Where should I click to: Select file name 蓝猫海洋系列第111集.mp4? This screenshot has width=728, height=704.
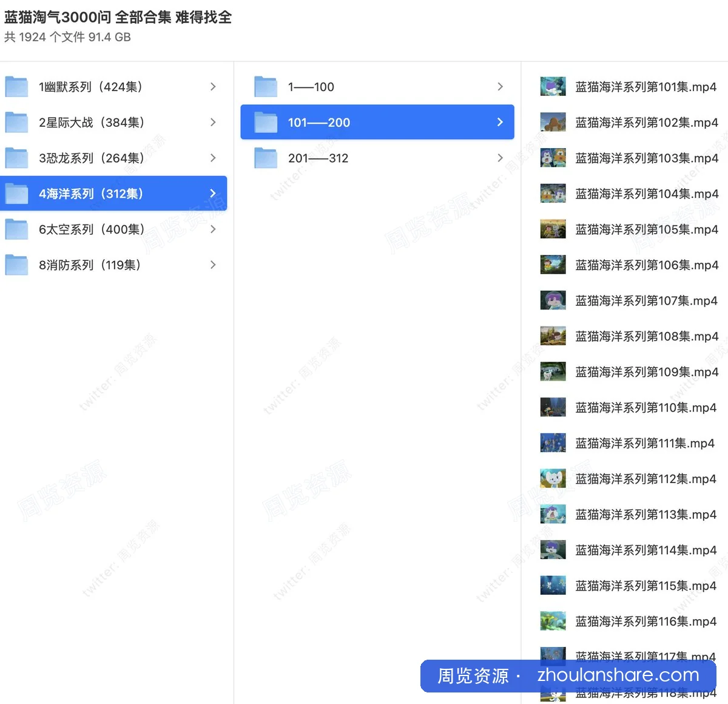(x=645, y=443)
